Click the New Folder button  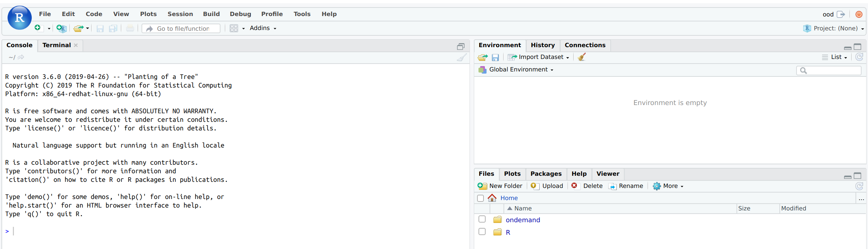click(500, 186)
